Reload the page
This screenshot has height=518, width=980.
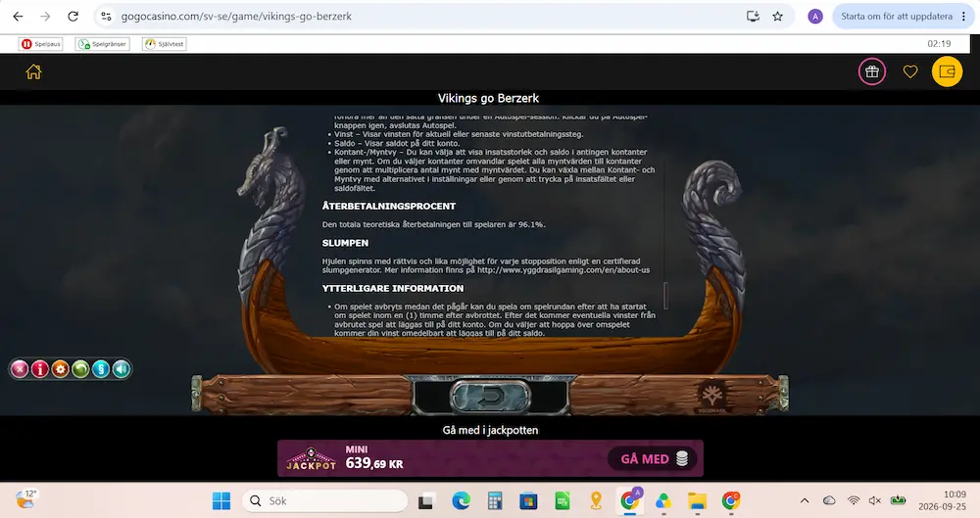click(x=73, y=17)
